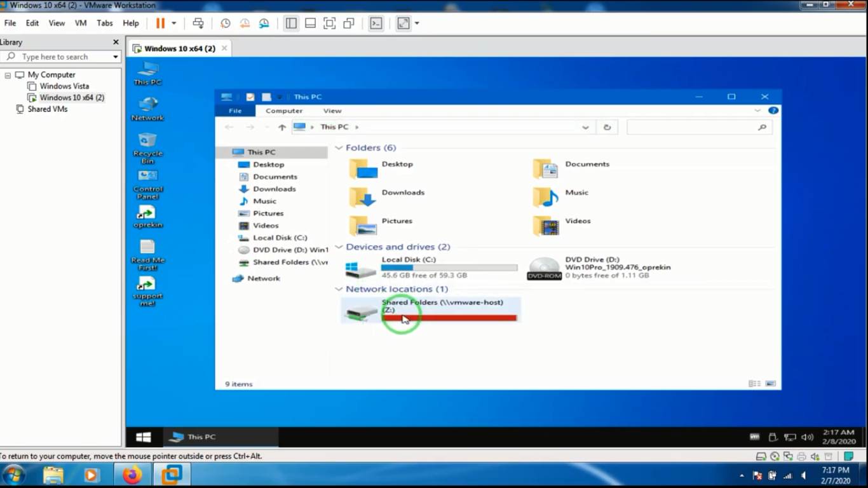868x488 pixels.
Task: Toggle the console view button in toolbar
Action: coord(376,24)
